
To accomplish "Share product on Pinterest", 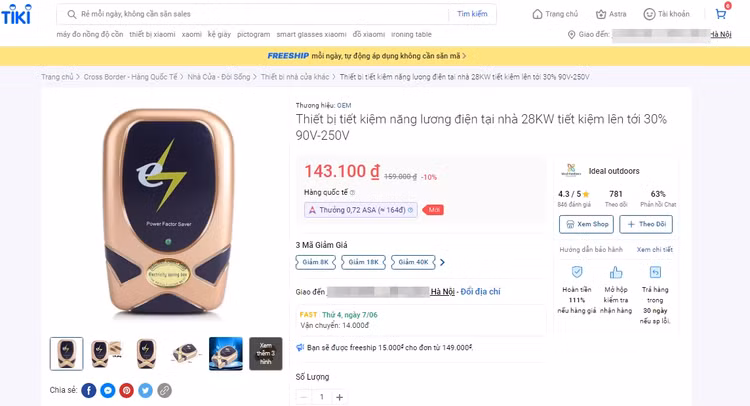I will pos(127,390).
